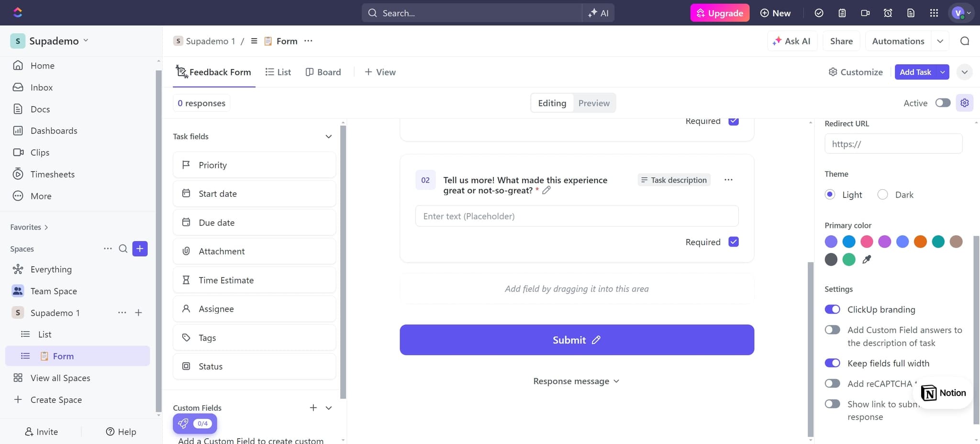This screenshot has height=444, width=980.
Task: Click the Upgrade button
Action: [x=719, y=13]
